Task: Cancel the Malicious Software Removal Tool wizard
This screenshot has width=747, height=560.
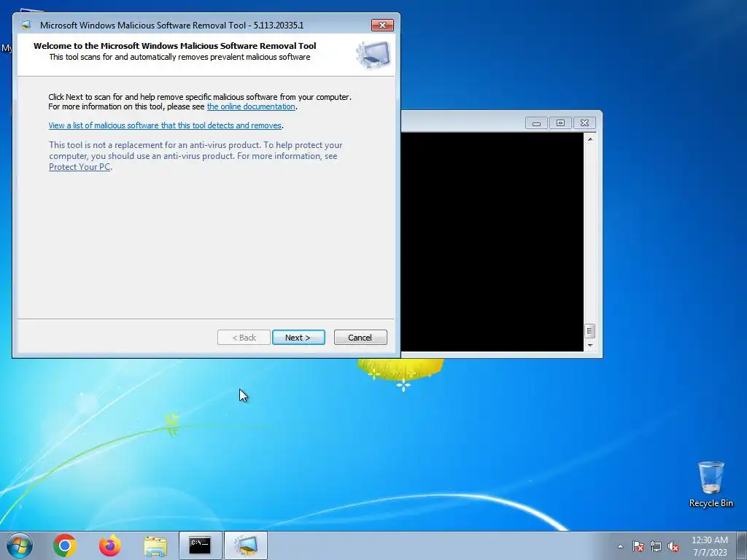Action: 360,337
